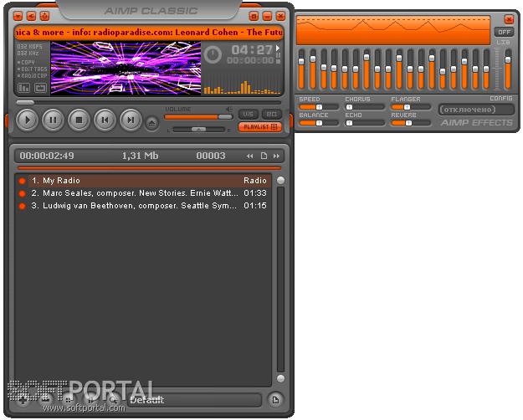Screen dimensions: 523x420
Task: Click the last equalizer band slider before the scale
Action: point(486,69)
